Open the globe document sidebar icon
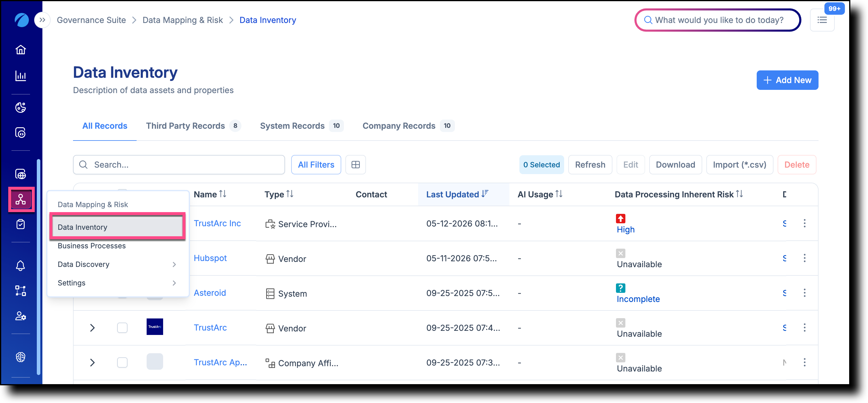This screenshot has height=403, width=868. click(x=21, y=174)
